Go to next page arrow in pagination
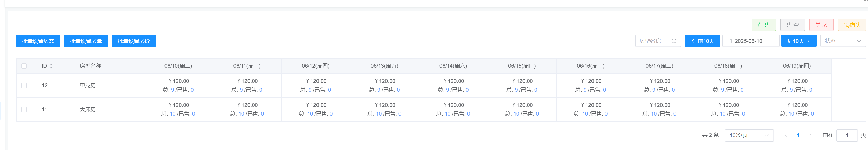This screenshot has width=868, height=150. (x=810, y=135)
